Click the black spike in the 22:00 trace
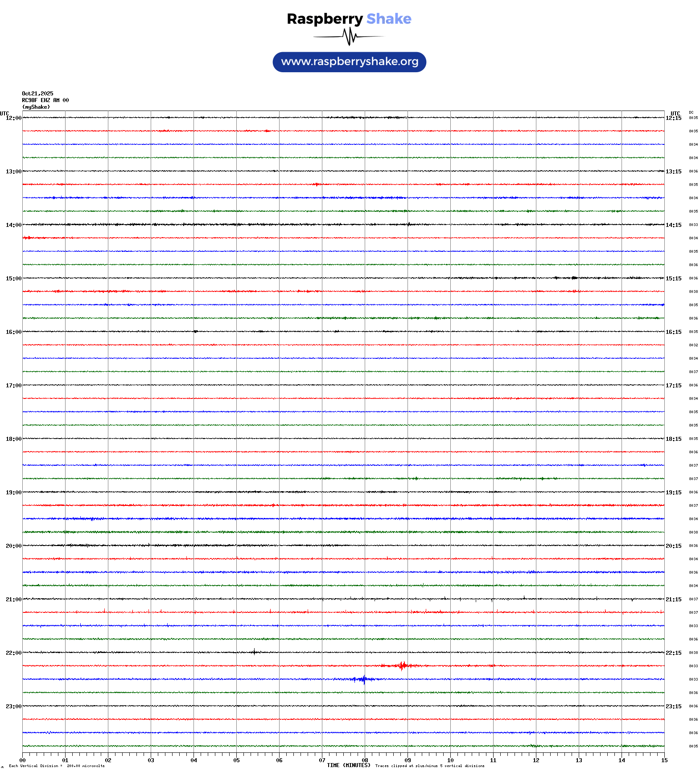Screen dimensions: 700x772 click(254, 652)
